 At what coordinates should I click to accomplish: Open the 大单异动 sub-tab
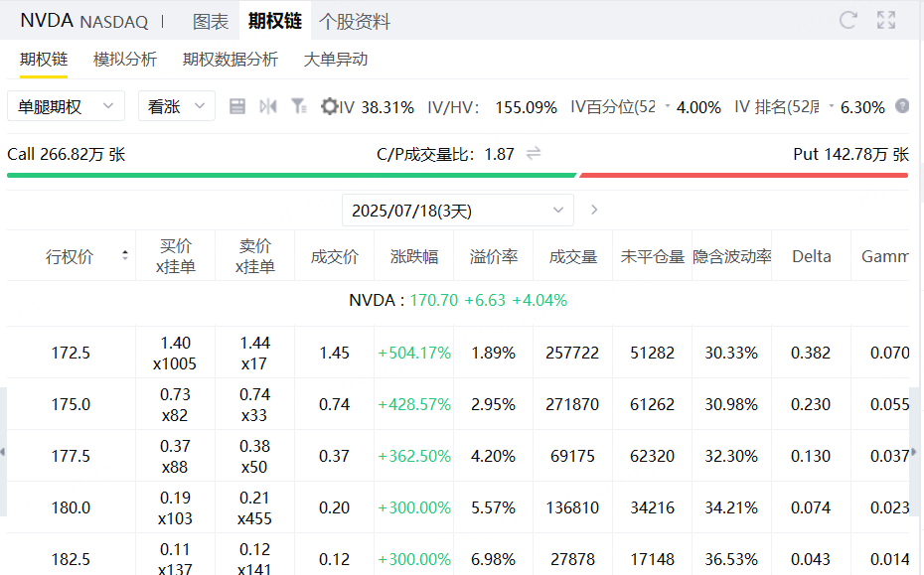point(335,59)
